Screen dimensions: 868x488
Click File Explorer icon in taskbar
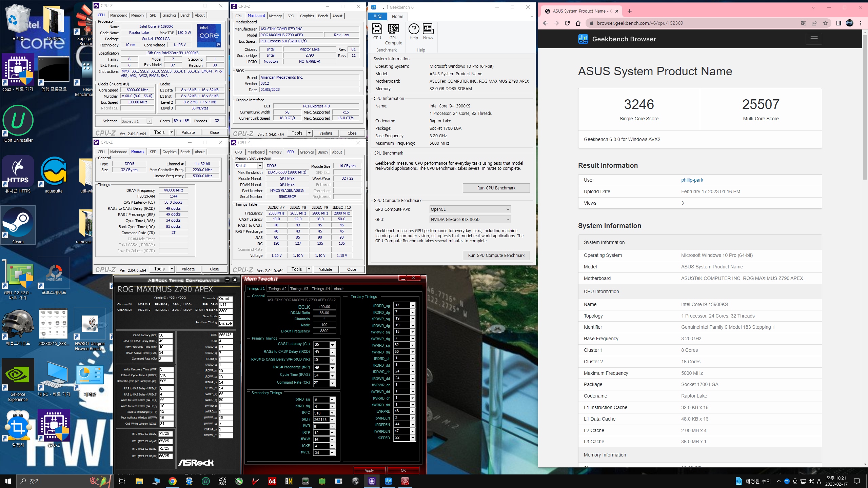pyautogui.click(x=139, y=481)
